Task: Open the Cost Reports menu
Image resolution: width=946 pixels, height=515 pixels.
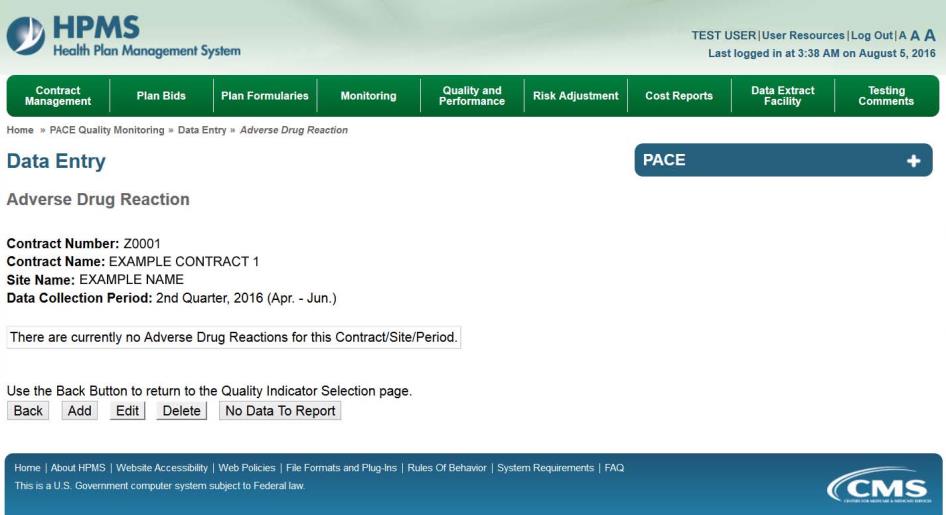Action: 679,96
